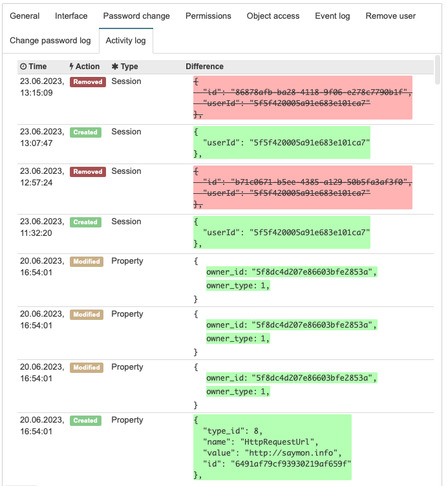
Task: Click the lightning bolt Action icon
Action: 71,67
